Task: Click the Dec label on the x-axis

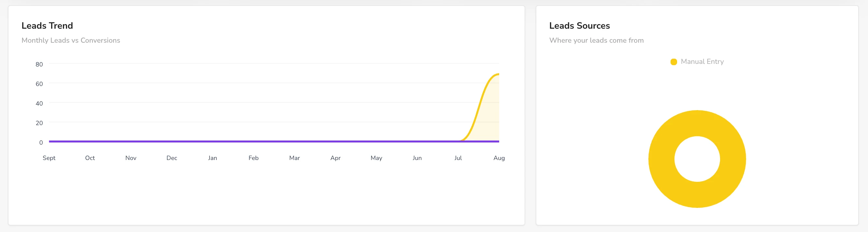Action: [x=171, y=158]
